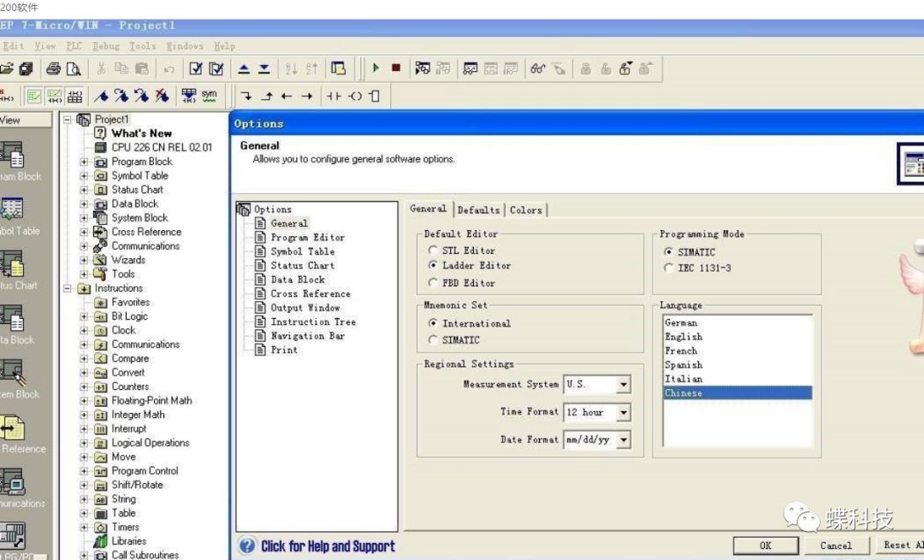The height and width of the screenshot is (560, 924).
Task: Click the Upload triangle icon
Action: point(244,69)
